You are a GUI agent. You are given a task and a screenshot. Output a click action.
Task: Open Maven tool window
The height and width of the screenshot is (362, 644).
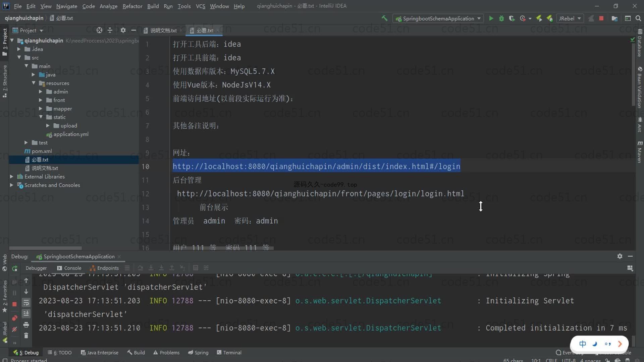[x=640, y=152]
